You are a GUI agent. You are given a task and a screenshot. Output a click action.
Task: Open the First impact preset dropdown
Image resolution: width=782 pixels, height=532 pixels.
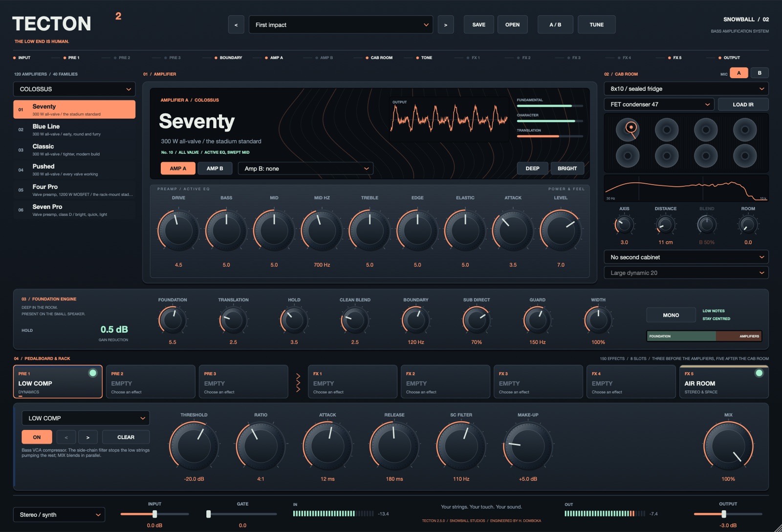click(341, 25)
